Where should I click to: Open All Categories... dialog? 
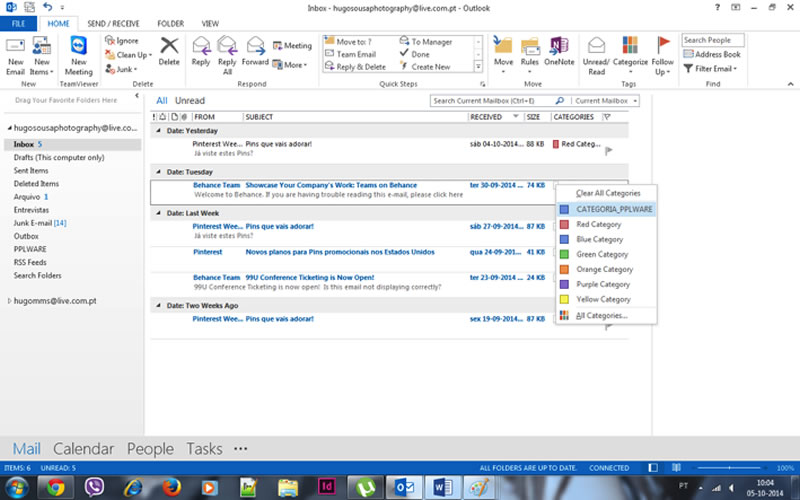point(607,316)
